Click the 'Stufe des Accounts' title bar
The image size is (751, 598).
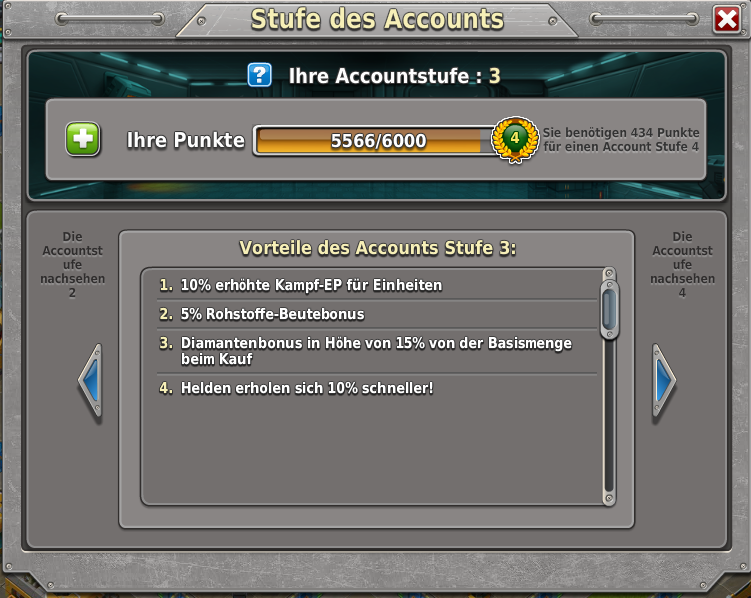coord(377,20)
